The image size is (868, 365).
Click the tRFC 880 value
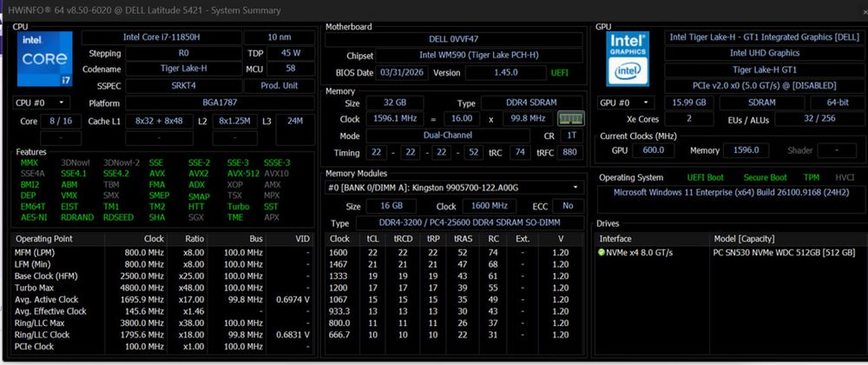pos(569,152)
